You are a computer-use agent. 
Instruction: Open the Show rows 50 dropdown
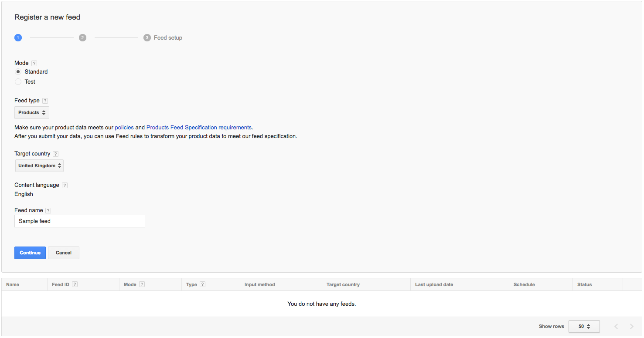point(584,326)
